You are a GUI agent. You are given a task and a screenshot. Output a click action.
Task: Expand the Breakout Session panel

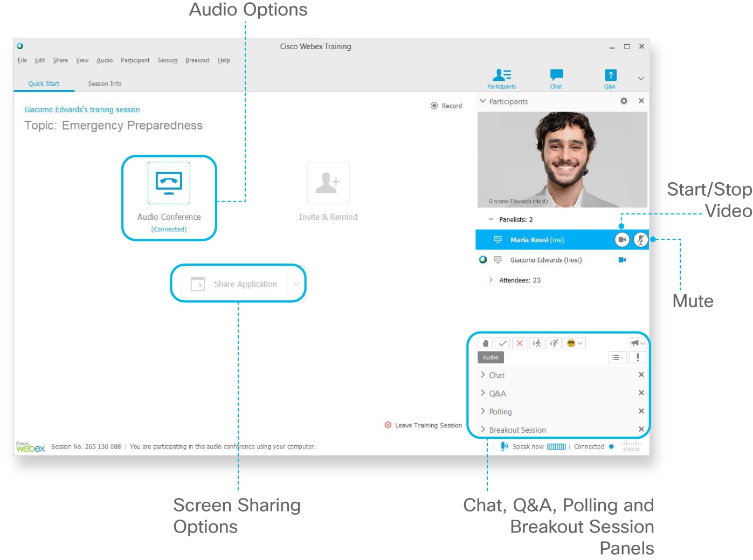(x=483, y=430)
